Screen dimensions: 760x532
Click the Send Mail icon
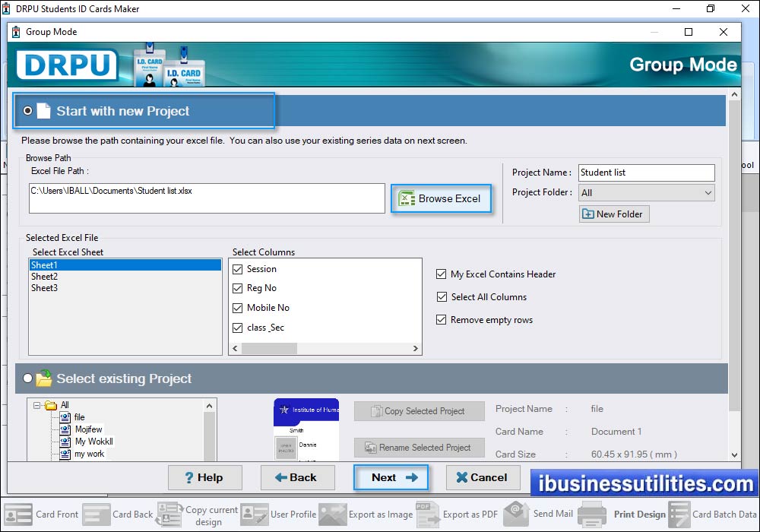point(516,515)
